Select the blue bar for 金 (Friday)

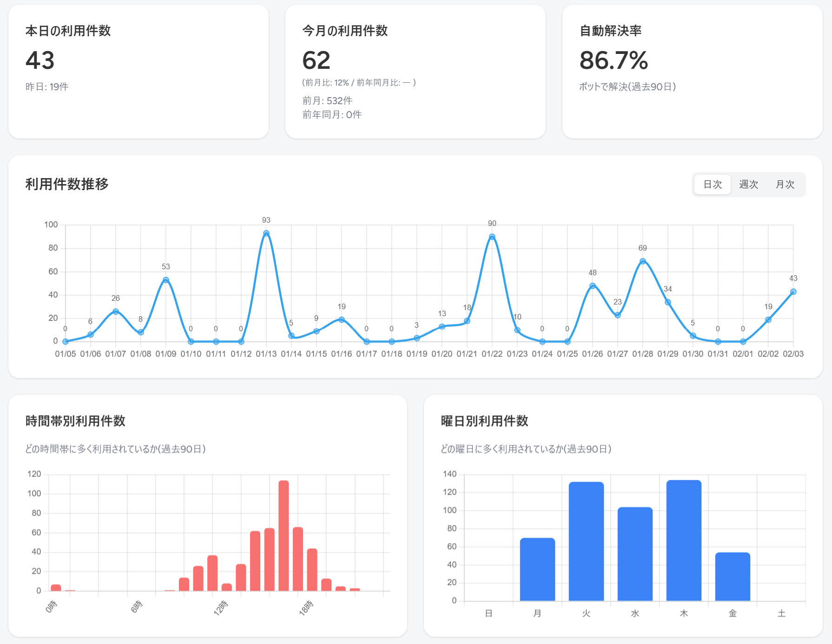coord(733,577)
